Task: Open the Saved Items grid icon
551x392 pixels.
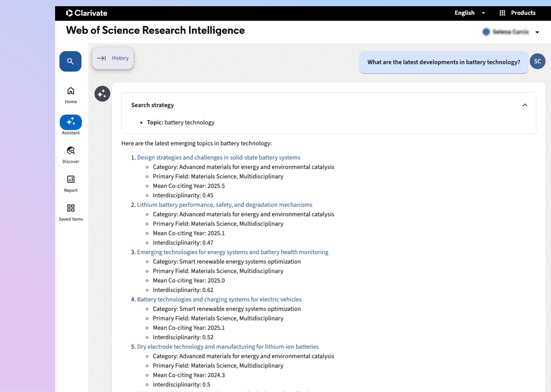Action: tap(70, 208)
